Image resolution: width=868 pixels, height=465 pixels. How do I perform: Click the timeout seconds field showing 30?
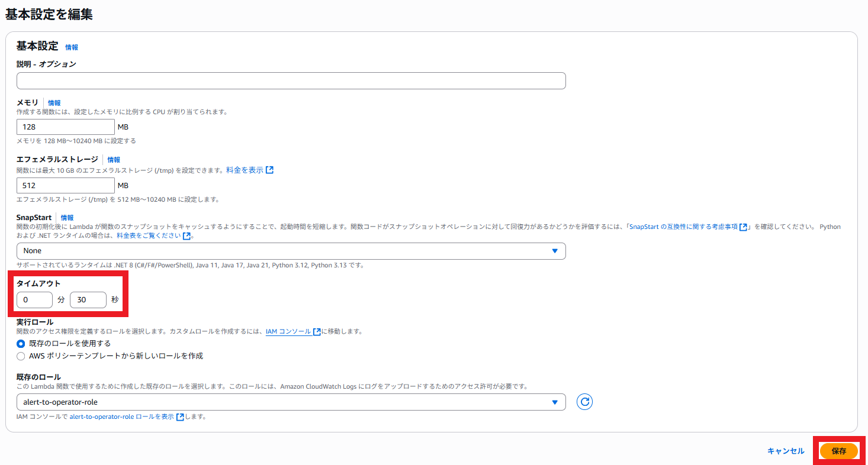[88, 300]
